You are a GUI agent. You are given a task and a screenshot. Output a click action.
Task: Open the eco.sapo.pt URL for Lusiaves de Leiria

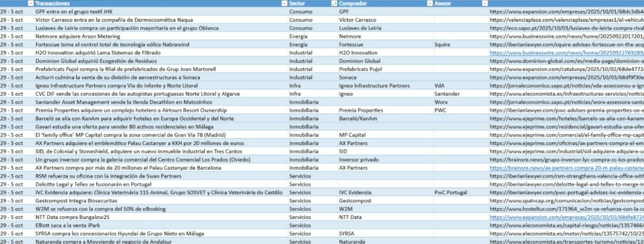[566, 28]
